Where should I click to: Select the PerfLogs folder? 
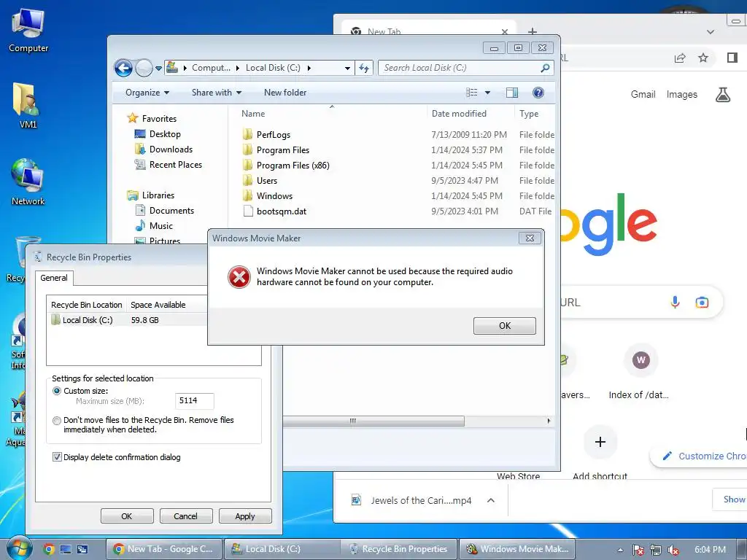(x=273, y=135)
